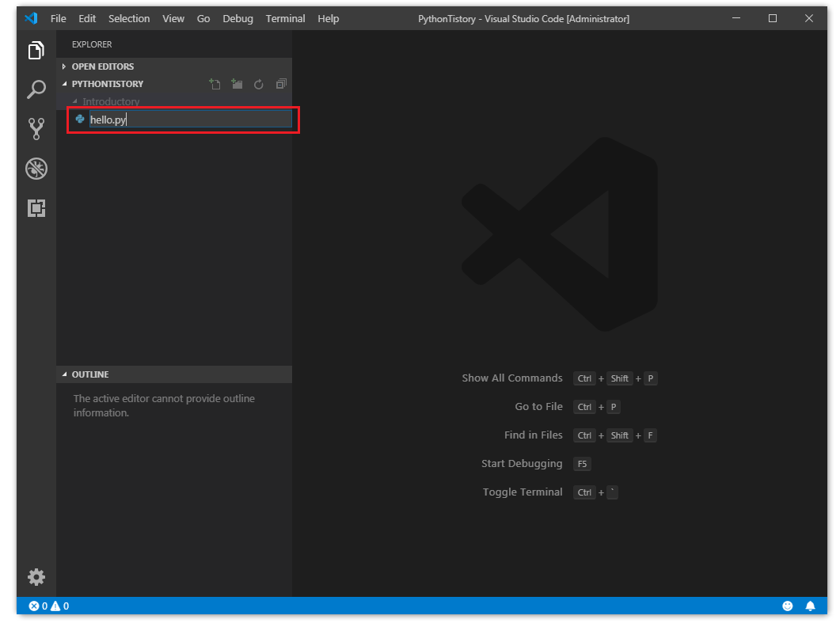Open the Terminal menu
This screenshot has height=623, width=840.
pos(285,19)
